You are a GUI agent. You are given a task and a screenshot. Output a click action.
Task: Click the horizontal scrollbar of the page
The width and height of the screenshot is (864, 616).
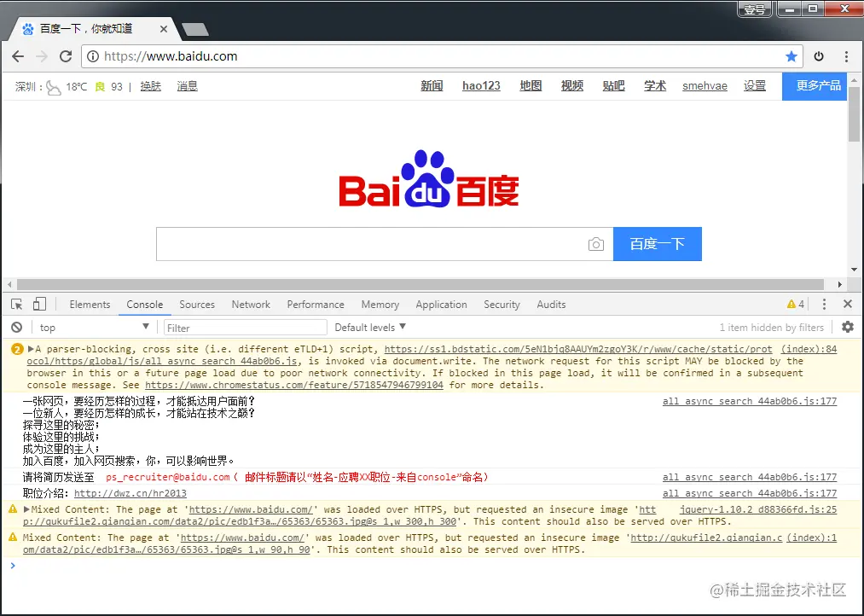click(420, 284)
